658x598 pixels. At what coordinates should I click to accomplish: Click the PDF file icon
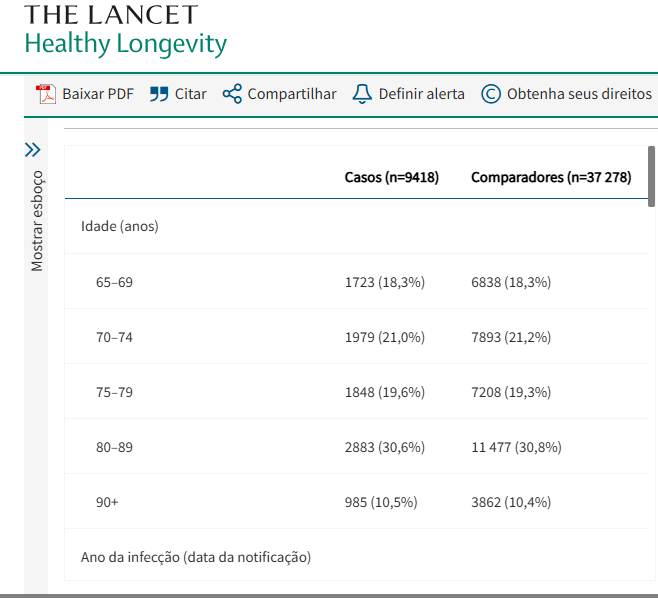[x=46, y=94]
